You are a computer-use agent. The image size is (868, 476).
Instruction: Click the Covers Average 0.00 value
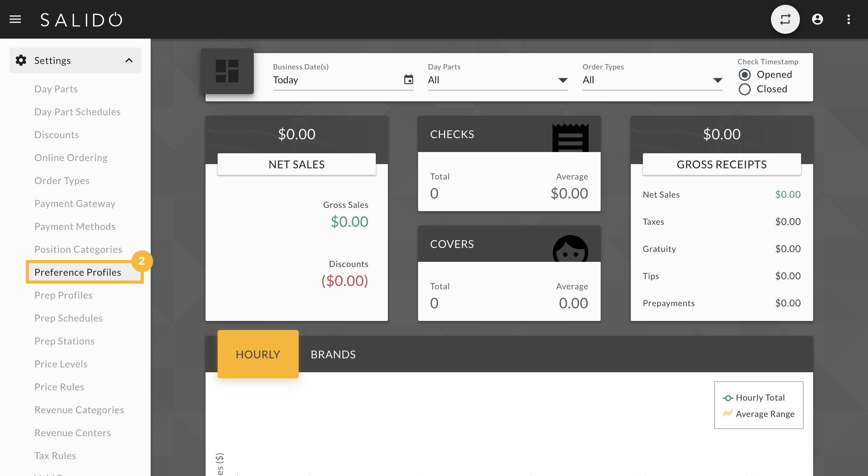(573, 303)
